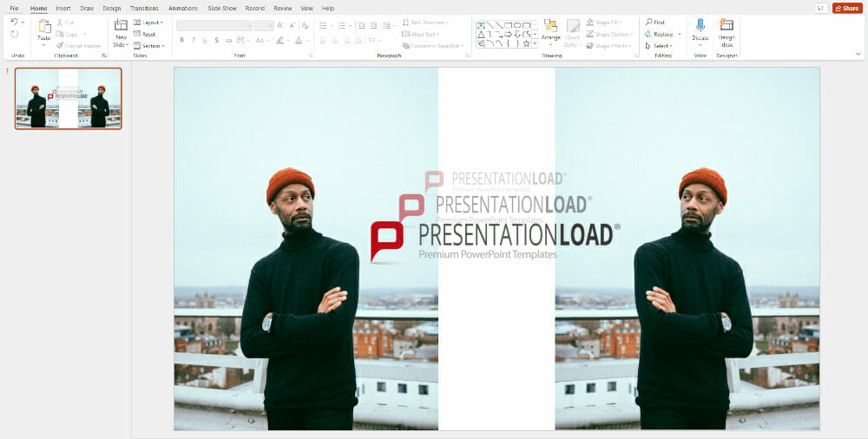Open the Section dropdown
Image resolution: width=868 pixels, height=439 pixels.
149,46
